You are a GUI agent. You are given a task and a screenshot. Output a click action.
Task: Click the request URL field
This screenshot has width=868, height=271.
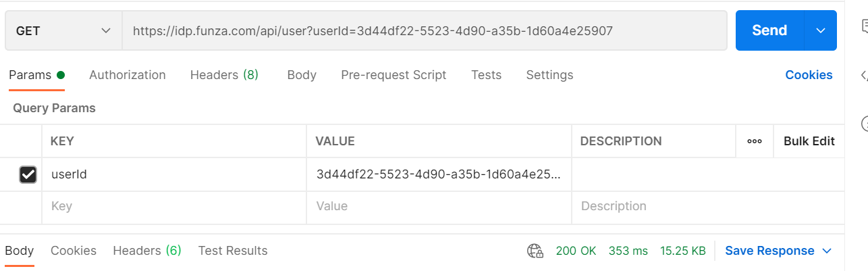pos(424,30)
